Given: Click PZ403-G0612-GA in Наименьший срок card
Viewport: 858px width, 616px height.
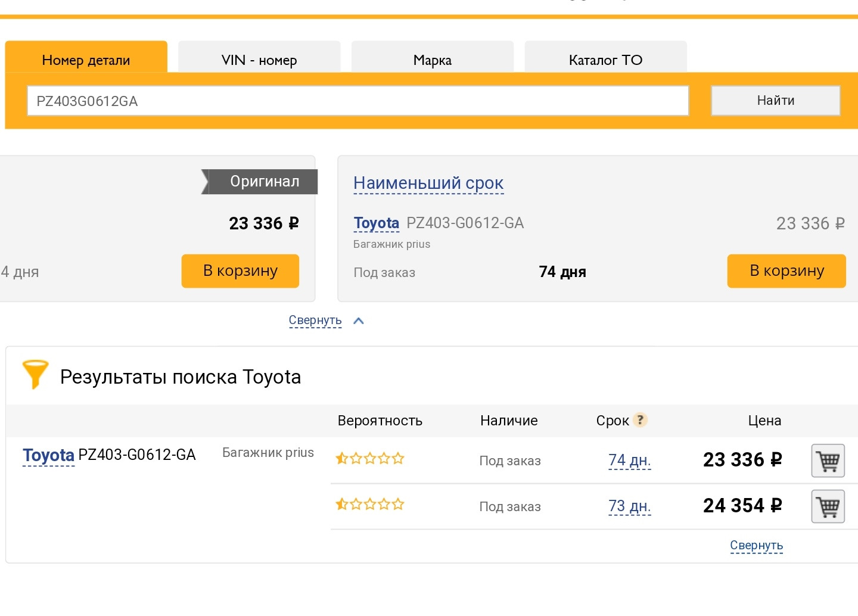Looking at the screenshot, I should point(465,223).
